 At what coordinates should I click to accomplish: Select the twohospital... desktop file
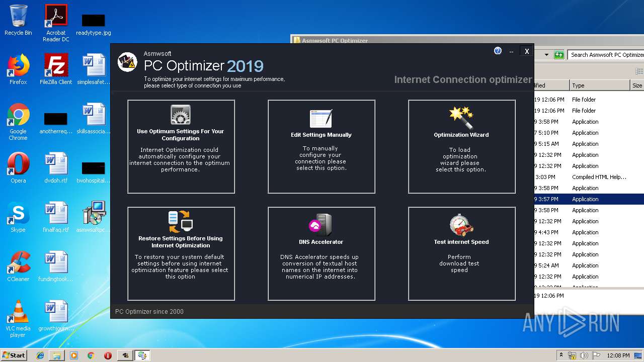pos(94,172)
